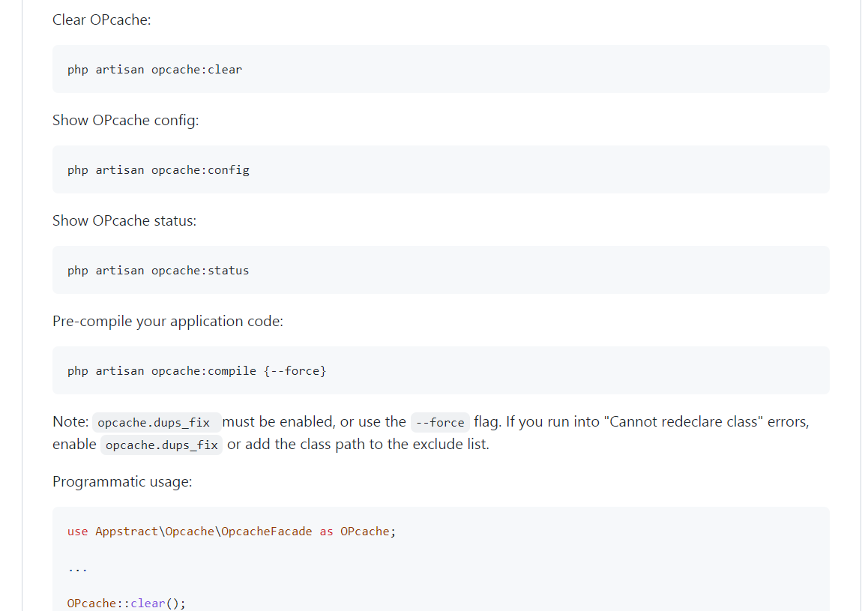This screenshot has width=868, height=611.
Task: Click the "Show OPcache config:" text
Action: pyautogui.click(x=125, y=120)
